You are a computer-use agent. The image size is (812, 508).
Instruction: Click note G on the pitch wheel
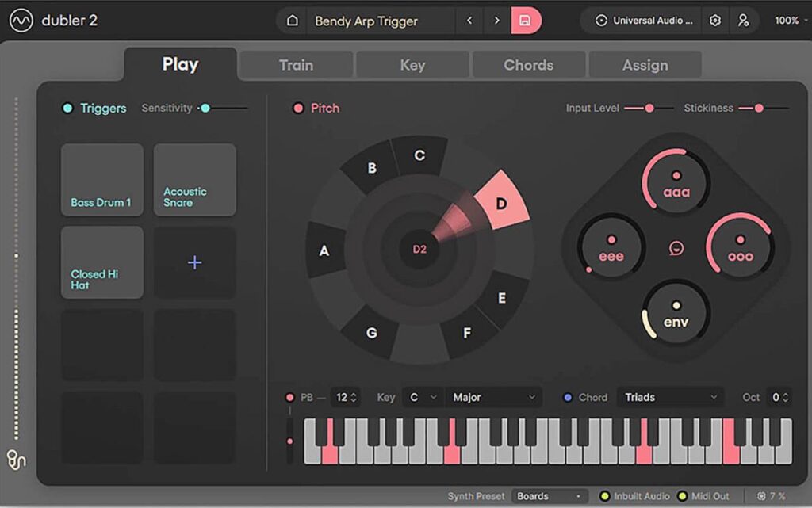tap(372, 333)
